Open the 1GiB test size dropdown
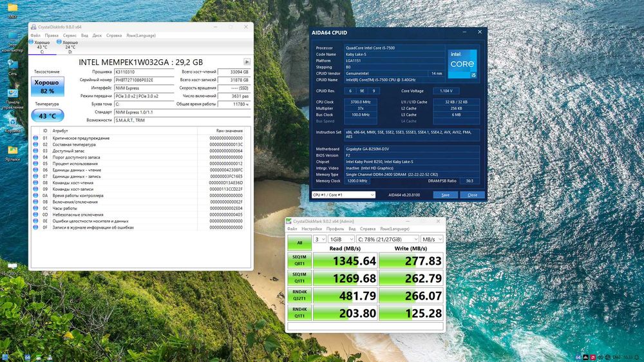 [x=341, y=239]
